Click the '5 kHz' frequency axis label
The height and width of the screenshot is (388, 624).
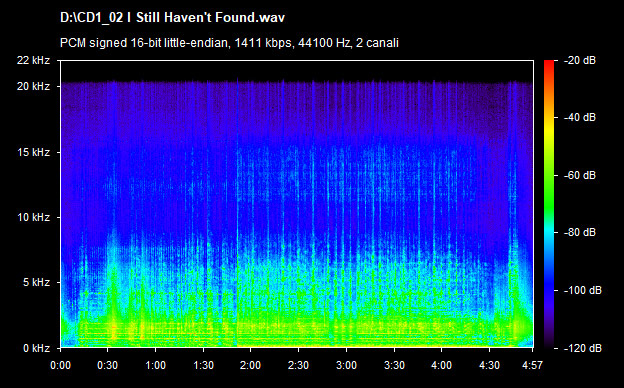37,283
